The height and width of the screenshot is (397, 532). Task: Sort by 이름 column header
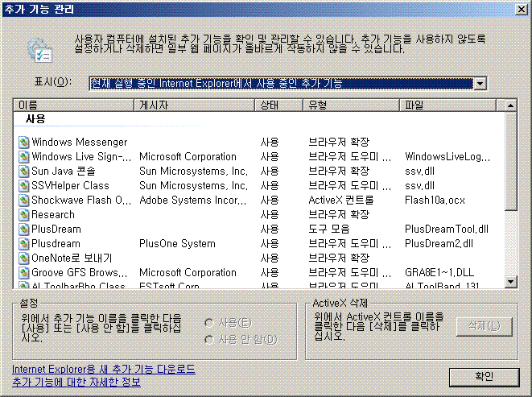click(x=72, y=105)
